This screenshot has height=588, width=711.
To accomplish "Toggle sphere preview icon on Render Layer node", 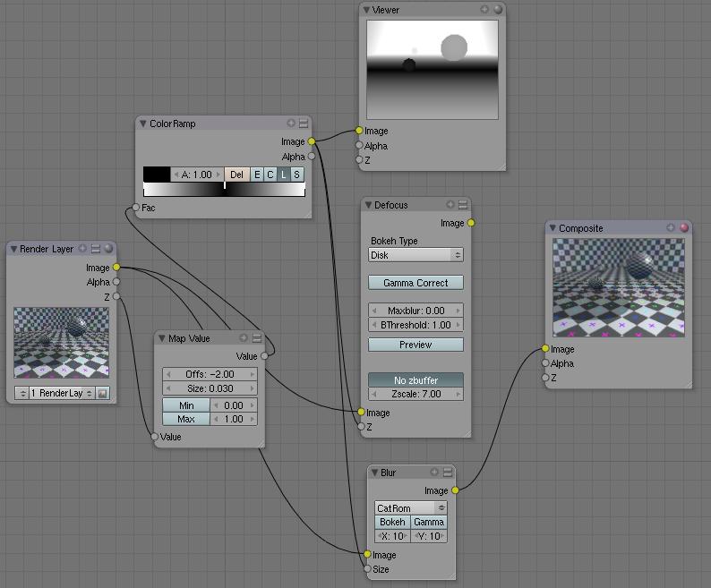I will tap(108, 249).
